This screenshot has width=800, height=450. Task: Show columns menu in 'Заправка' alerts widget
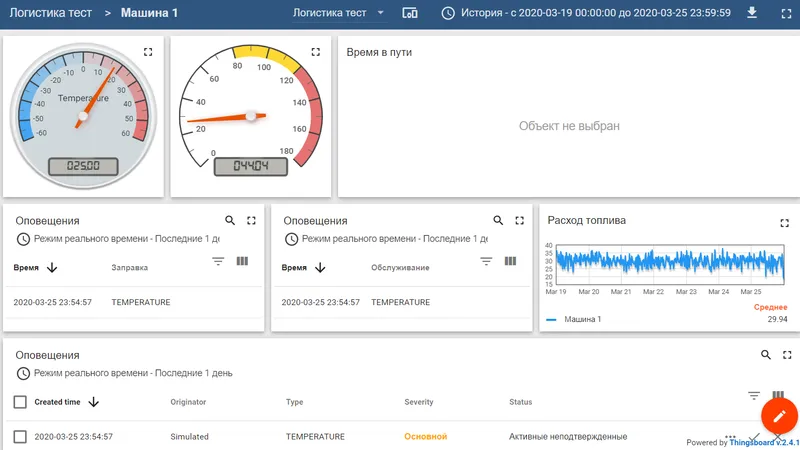pos(242,261)
